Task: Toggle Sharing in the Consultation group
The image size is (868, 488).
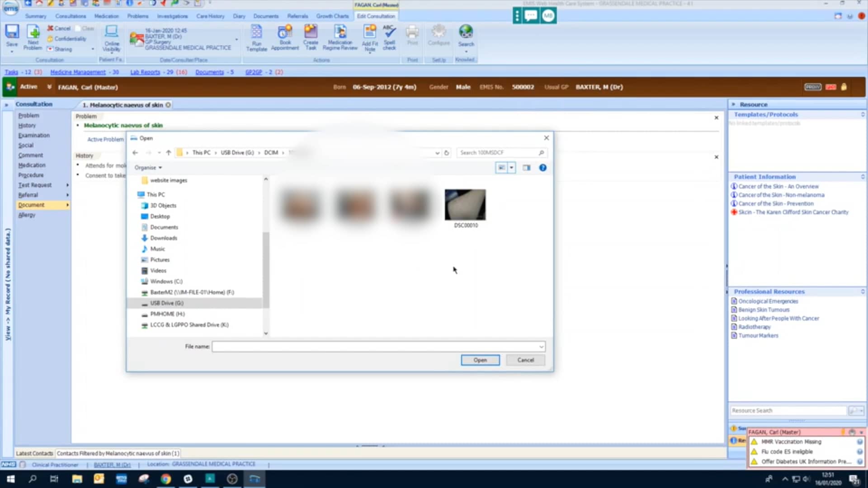Action: pos(62,49)
